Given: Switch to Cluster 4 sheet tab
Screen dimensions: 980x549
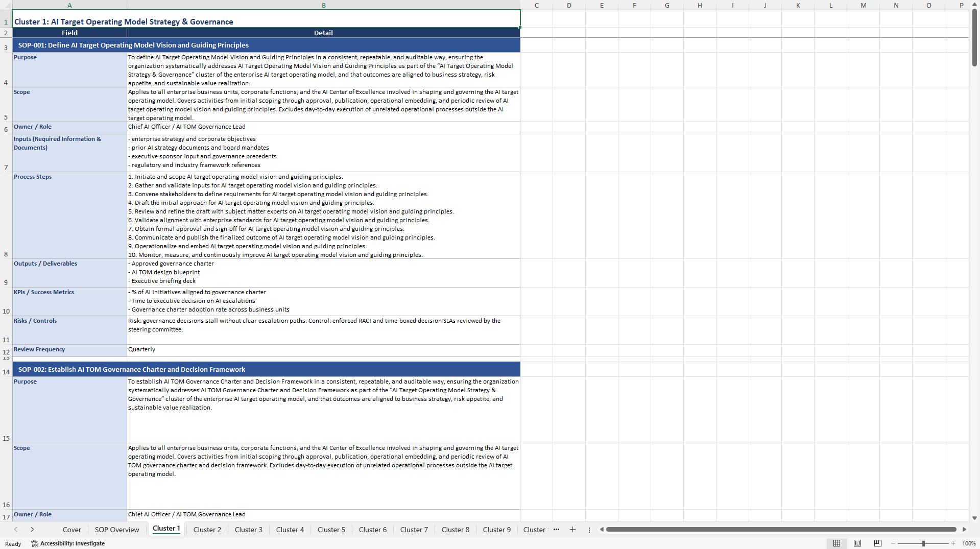Looking at the screenshot, I should pyautogui.click(x=290, y=530).
